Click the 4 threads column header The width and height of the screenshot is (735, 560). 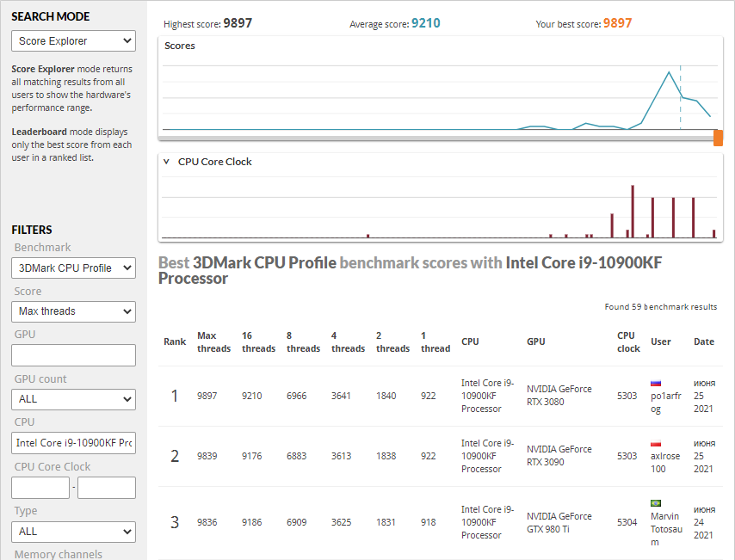pos(348,342)
